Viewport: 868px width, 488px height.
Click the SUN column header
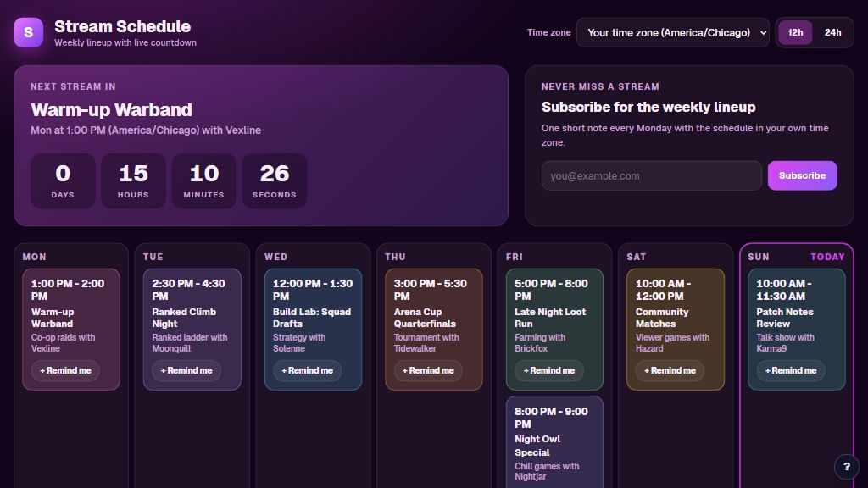(x=759, y=257)
